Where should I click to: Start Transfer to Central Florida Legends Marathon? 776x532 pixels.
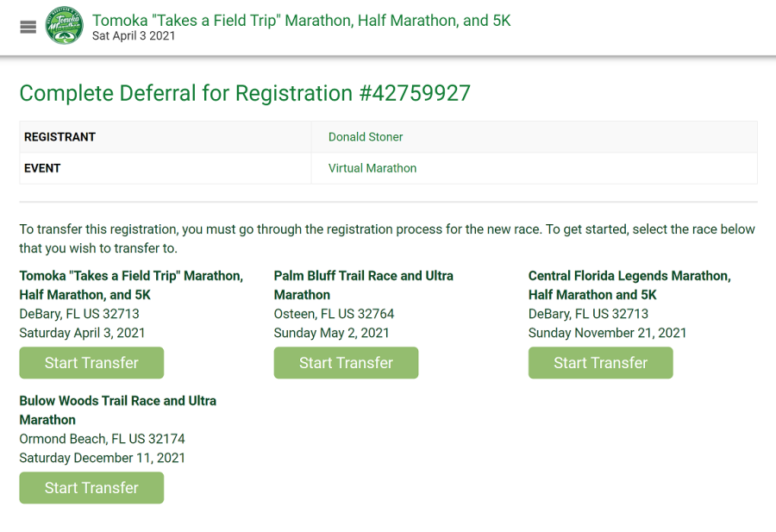click(x=600, y=363)
